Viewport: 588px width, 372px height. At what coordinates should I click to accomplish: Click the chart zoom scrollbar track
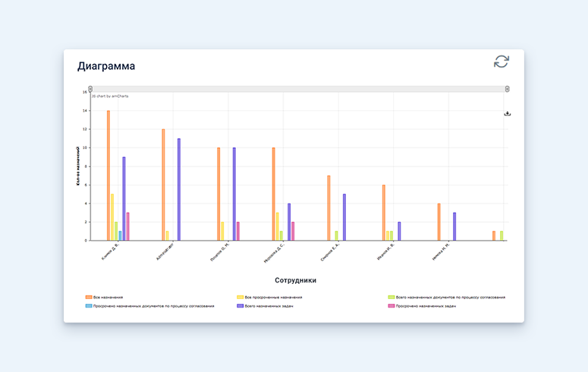coord(298,89)
